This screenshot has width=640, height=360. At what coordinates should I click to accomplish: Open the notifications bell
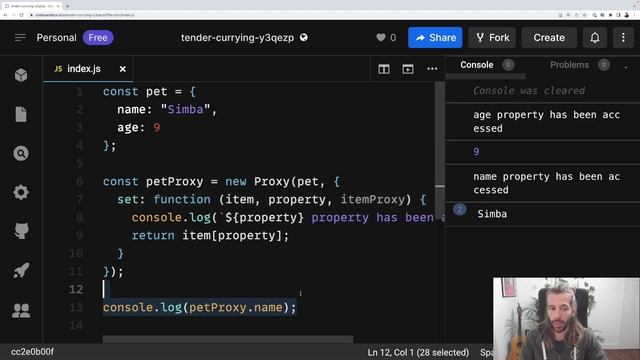[595, 38]
